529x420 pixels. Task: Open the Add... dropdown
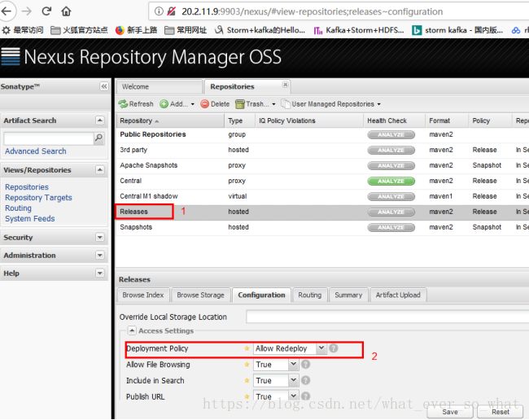[177, 104]
